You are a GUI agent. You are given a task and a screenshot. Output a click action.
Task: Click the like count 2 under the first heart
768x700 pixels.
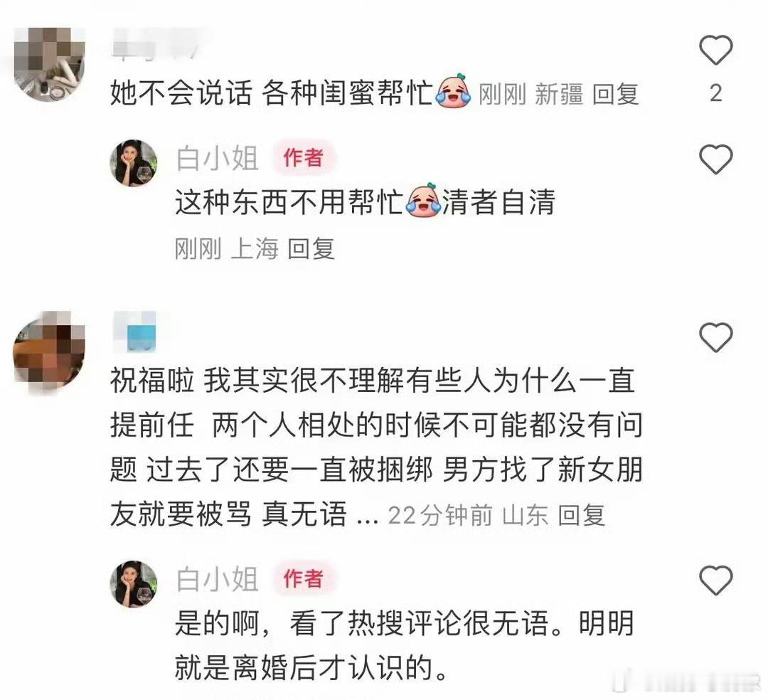(715, 94)
